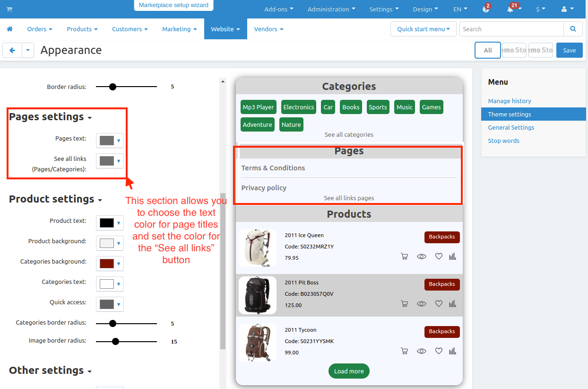Select the All storefront button
Image resolution: width=588 pixels, height=389 pixels.
487,50
